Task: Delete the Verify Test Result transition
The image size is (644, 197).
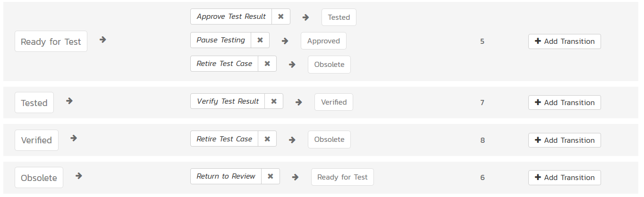Action: tap(274, 101)
